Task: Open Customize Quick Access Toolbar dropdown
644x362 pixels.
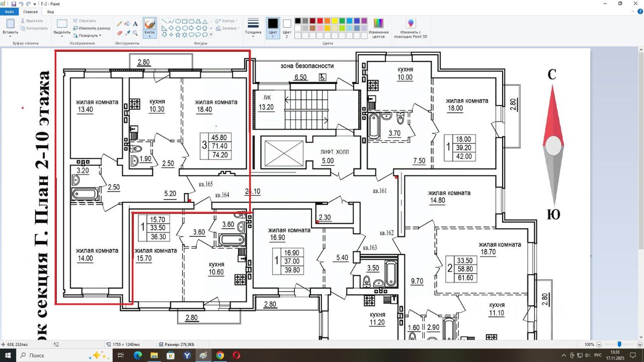Action: [35, 4]
